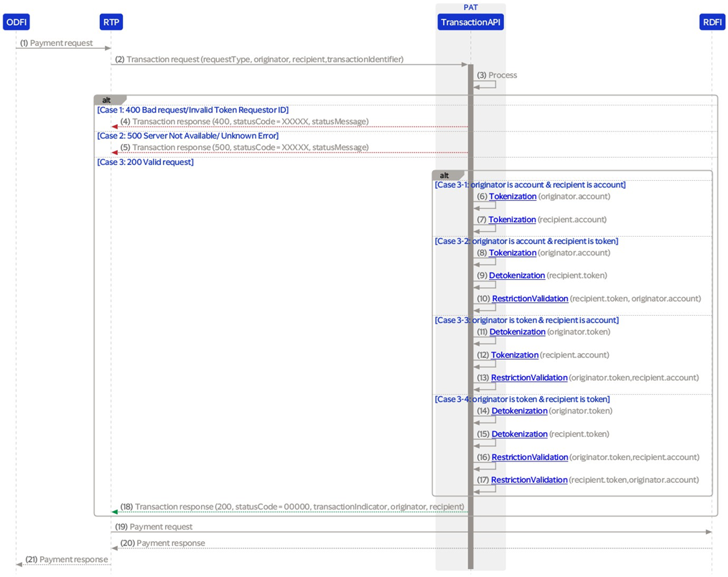Image resolution: width=728 pixels, height=577 pixels.
Task: Open the Detokenization link in step 15
Action: point(519,434)
